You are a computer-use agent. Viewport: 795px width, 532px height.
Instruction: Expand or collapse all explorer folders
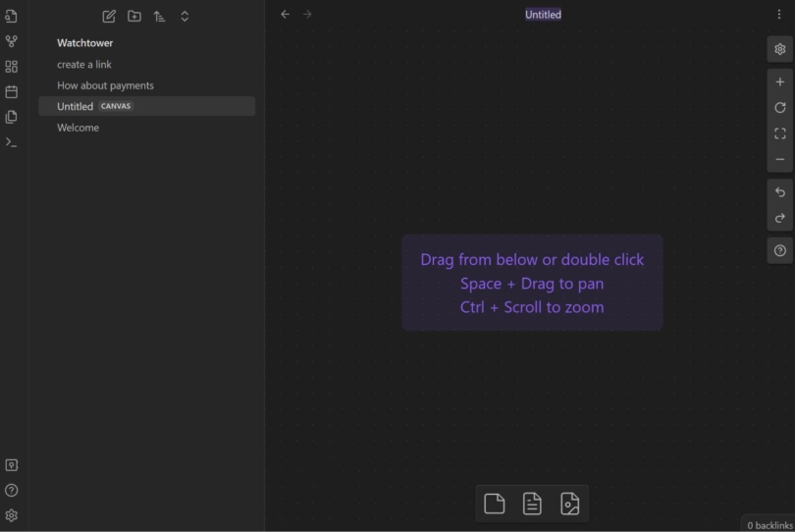click(x=185, y=16)
